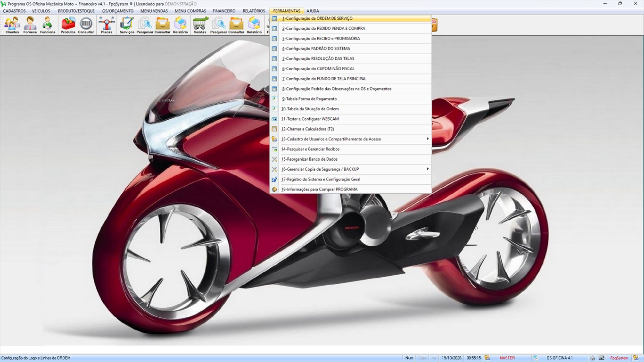Open the Produtos toolbox icon

pos(68,25)
